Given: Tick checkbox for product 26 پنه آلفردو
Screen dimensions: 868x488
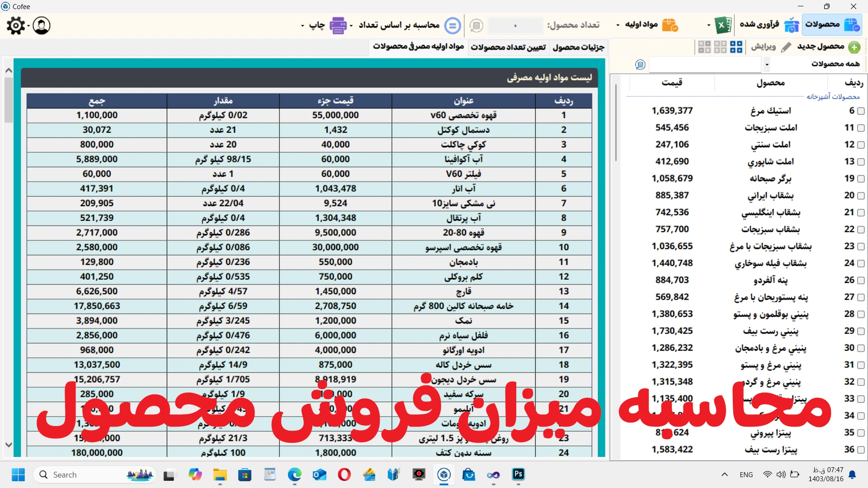Looking at the screenshot, I should (x=861, y=281).
